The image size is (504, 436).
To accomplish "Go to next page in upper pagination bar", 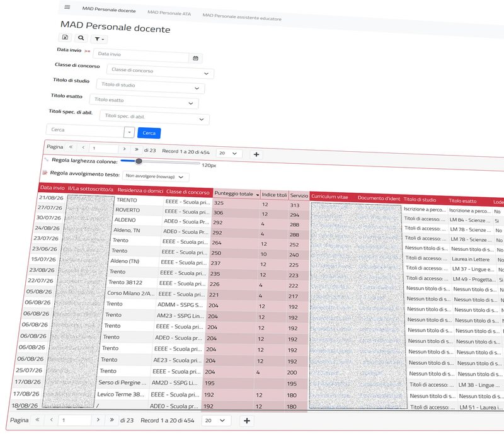I will pos(124,149).
